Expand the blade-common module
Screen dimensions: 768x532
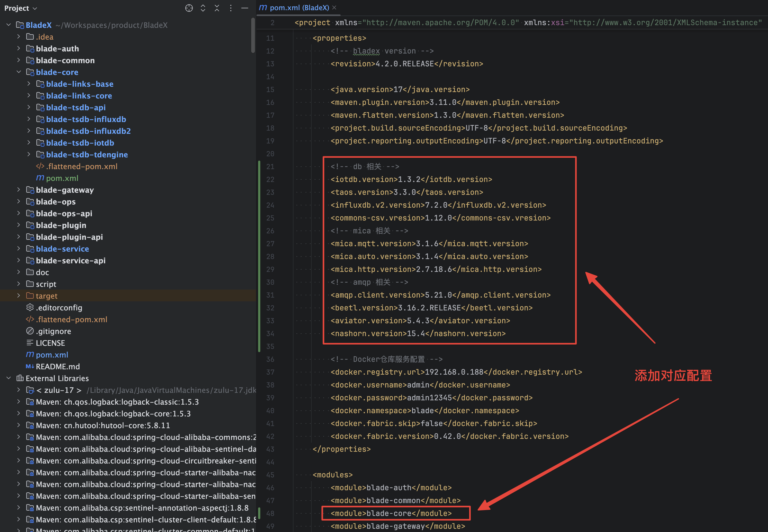[19, 60]
